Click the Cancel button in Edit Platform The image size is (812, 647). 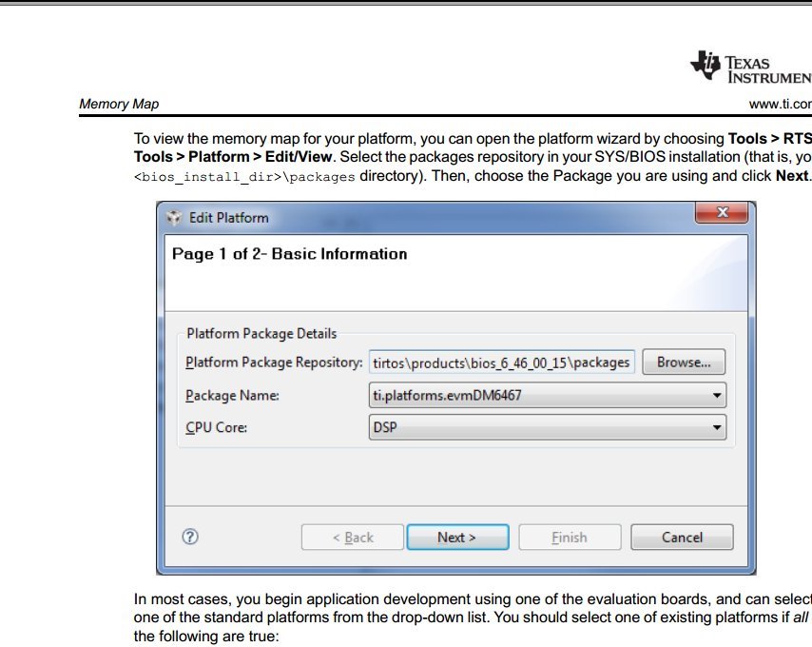682,538
